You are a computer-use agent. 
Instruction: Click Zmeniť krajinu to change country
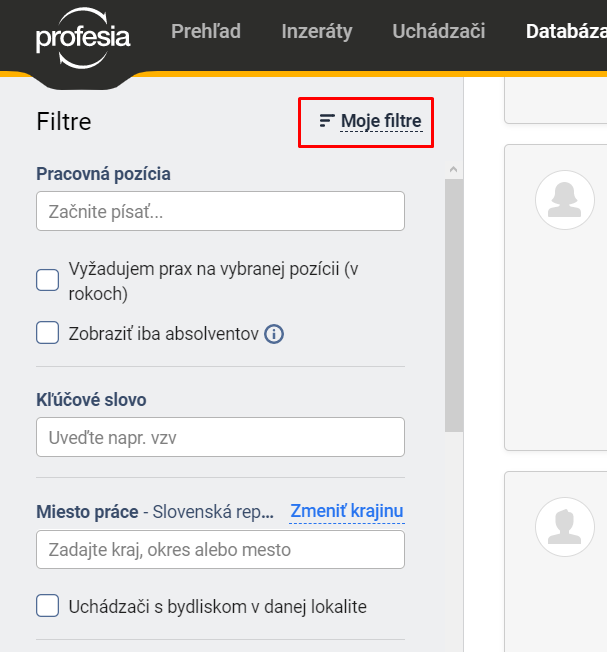(347, 511)
